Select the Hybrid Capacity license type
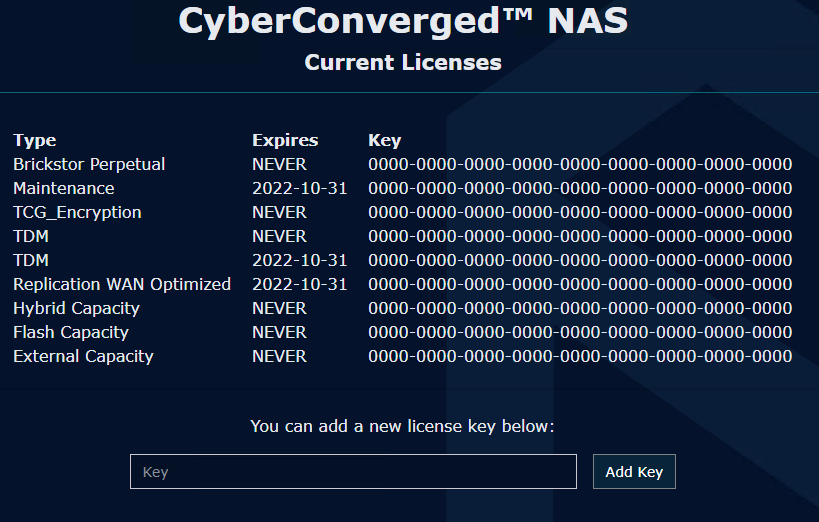Screen dimensions: 819x522 (x=76, y=308)
